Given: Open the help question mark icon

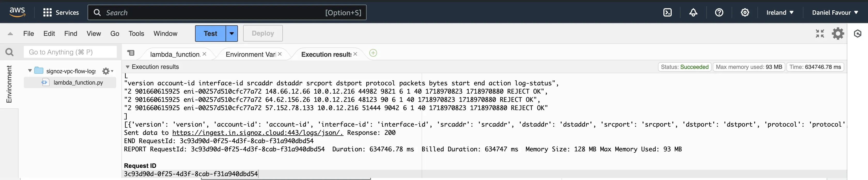Looking at the screenshot, I should [719, 12].
